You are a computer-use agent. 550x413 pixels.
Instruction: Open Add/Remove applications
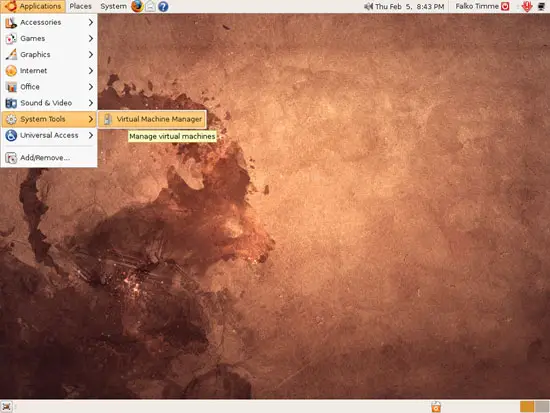click(x=49, y=158)
